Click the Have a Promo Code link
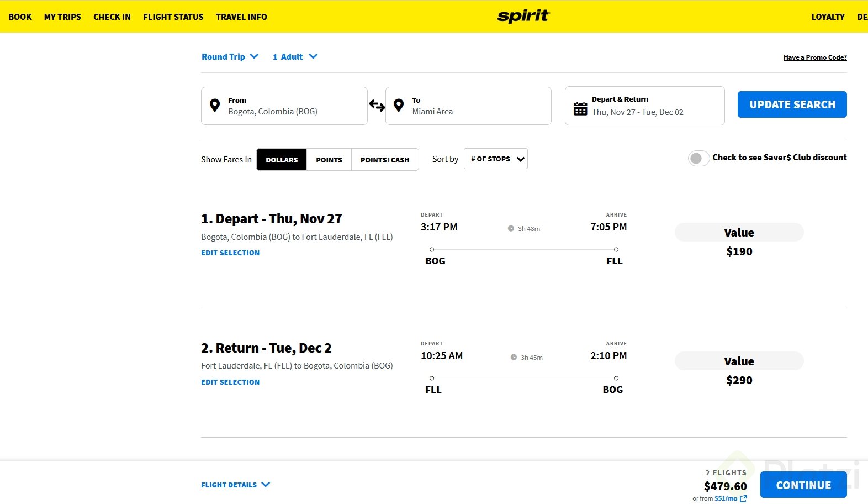Viewport: 868px width, 504px height. (815, 57)
